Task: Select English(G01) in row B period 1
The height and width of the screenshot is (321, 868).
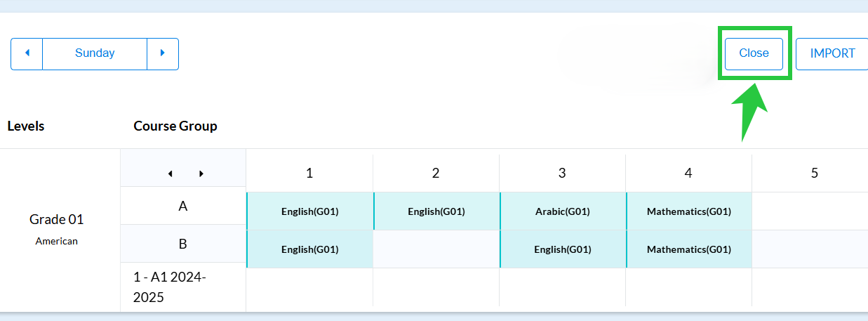Action: (x=310, y=249)
